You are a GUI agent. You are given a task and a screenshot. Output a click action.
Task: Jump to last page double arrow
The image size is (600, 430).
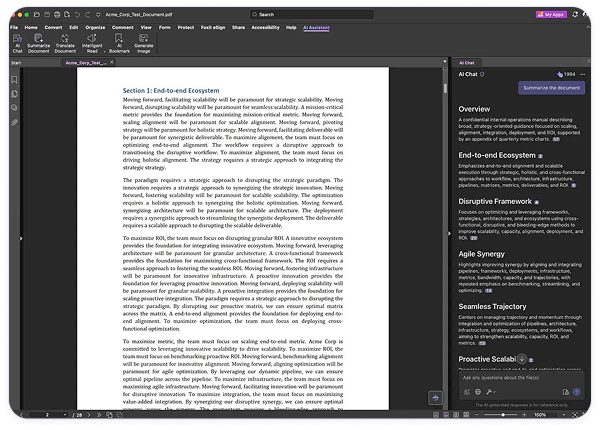[x=99, y=415]
